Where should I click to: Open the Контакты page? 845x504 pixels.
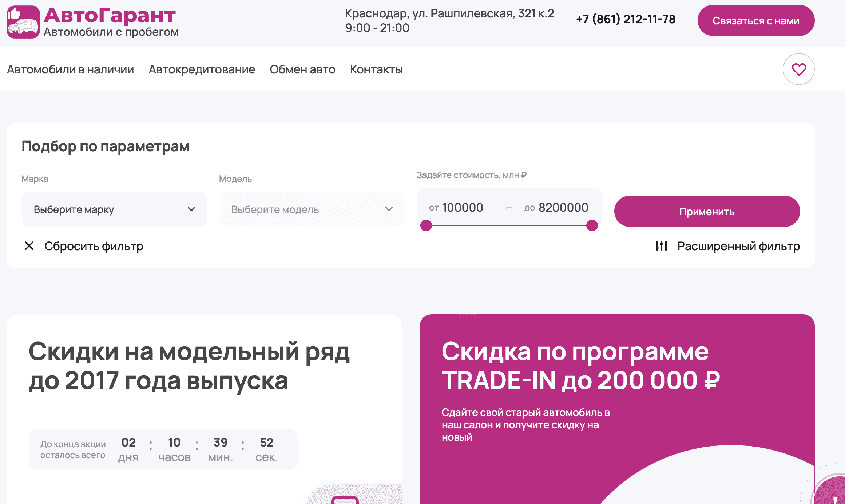pyautogui.click(x=376, y=69)
